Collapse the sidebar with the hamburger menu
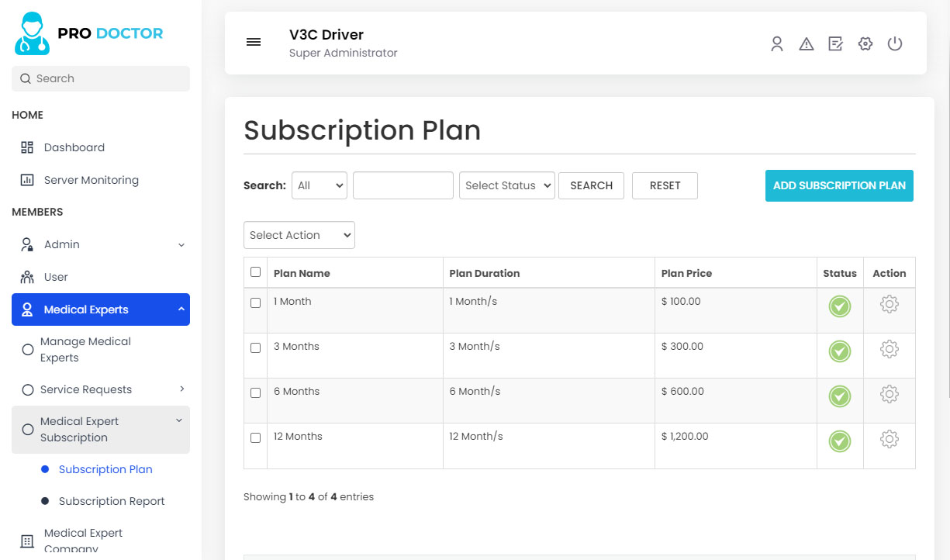The image size is (950, 560). click(x=254, y=42)
